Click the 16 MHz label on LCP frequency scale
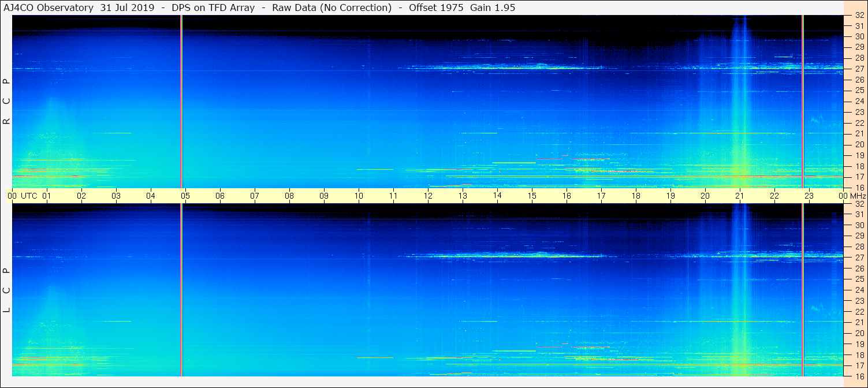The image size is (868, 388). [x=859, y=376]
